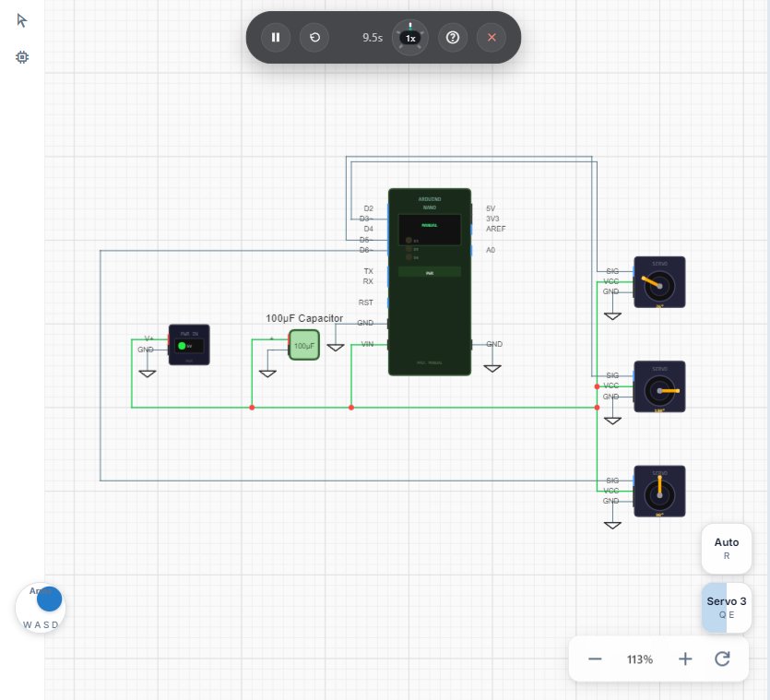This screenshot has height=700, width=770.
Task: Click the ground symbol at Arduino right GND
Action: (x=492, y=368)
